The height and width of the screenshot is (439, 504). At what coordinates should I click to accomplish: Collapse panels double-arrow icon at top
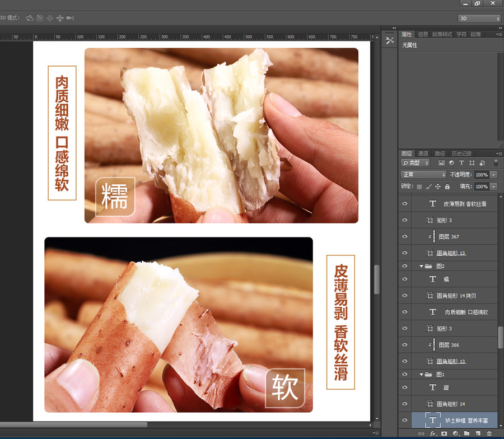[500, 28]
